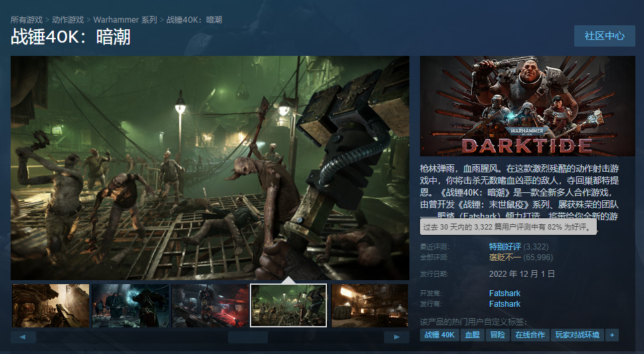
Task: Click the 在线合作 tag
Action: click(x=530, y=335)
